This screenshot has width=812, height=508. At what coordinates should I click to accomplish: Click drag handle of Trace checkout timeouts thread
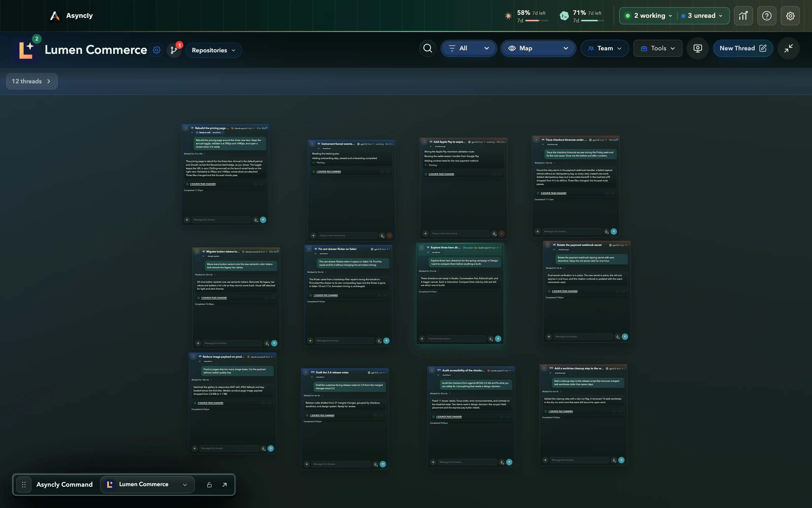[x=536, y=140]
